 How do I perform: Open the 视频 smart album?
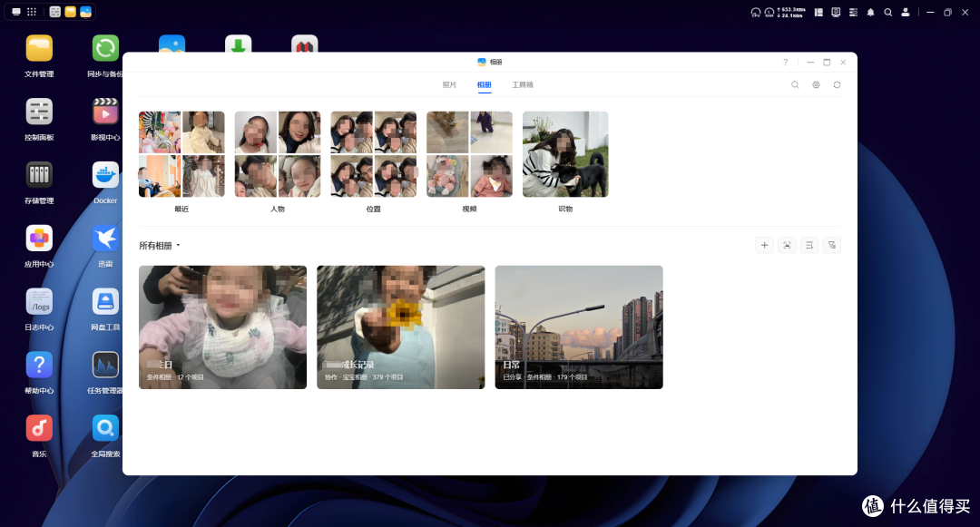(x=469, y=154)
